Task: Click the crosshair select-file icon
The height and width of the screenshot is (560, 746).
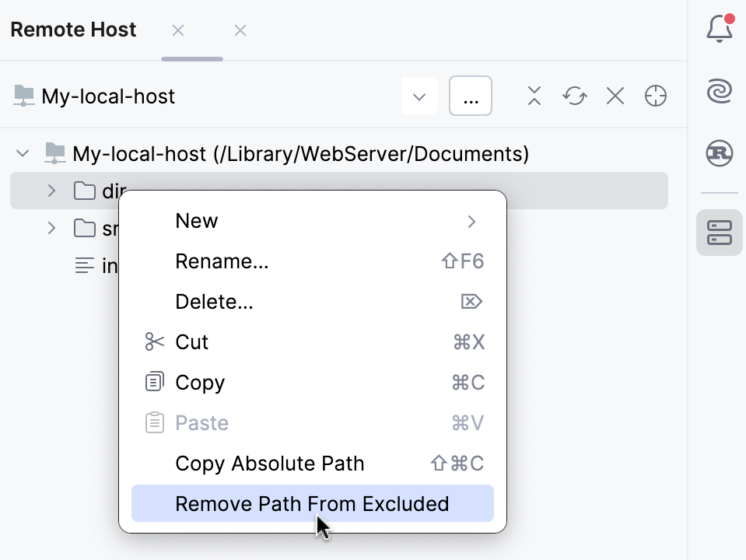Action: coord(655,96)
